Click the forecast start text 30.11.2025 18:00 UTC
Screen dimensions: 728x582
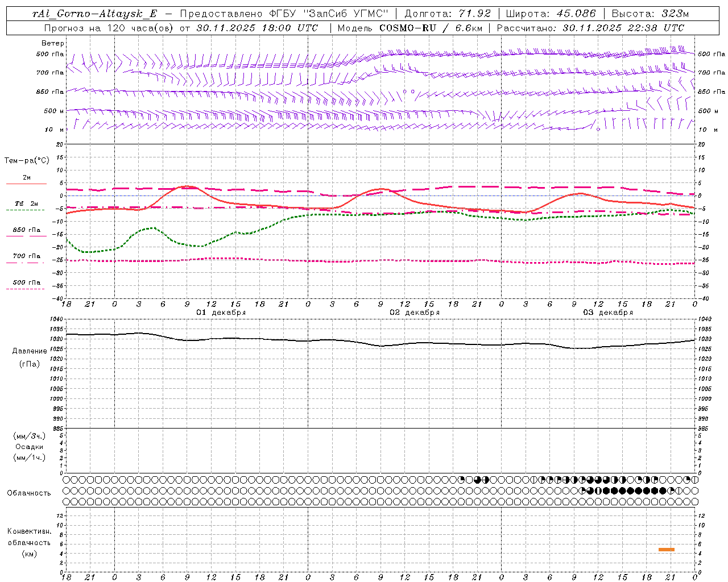[x=257, y=28]
